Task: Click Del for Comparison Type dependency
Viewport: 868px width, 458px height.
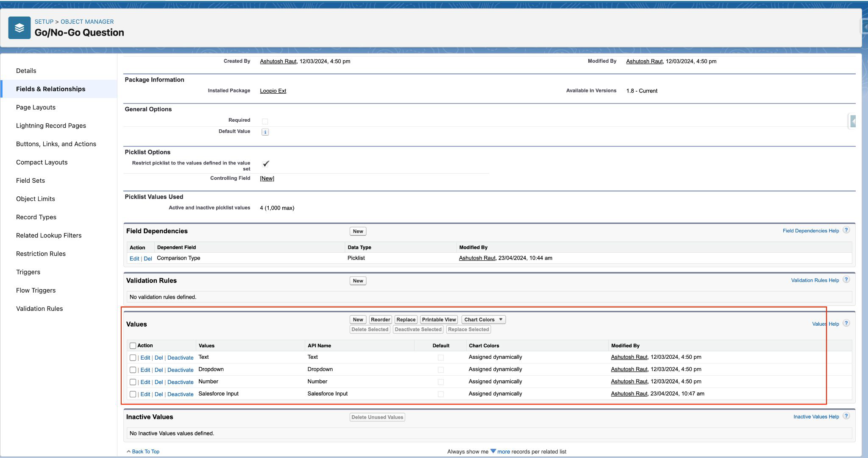Action: click(x=147, y=259)
